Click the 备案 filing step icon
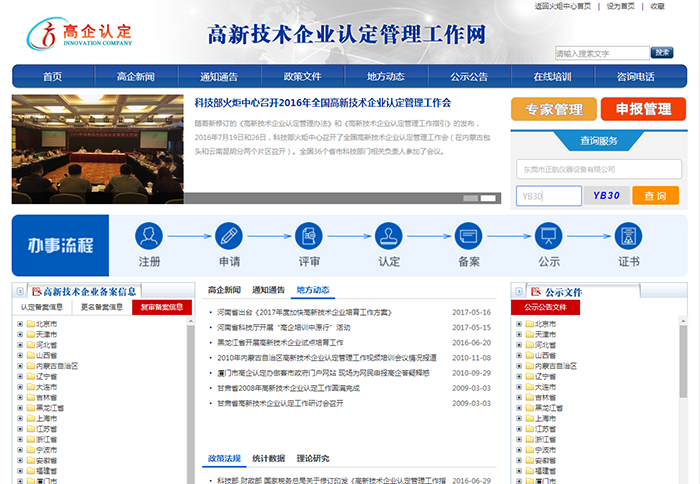This screenshot has width=700, height=484. [469, 236]
